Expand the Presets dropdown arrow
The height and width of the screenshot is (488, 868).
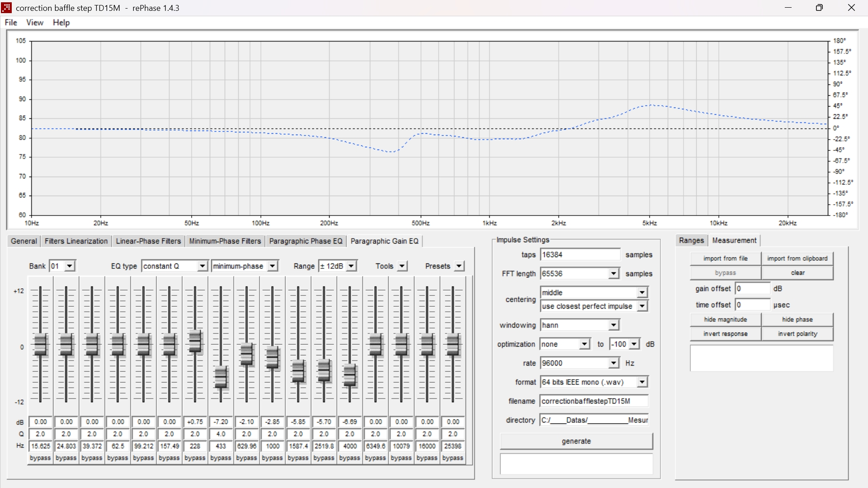click(459, 266)
